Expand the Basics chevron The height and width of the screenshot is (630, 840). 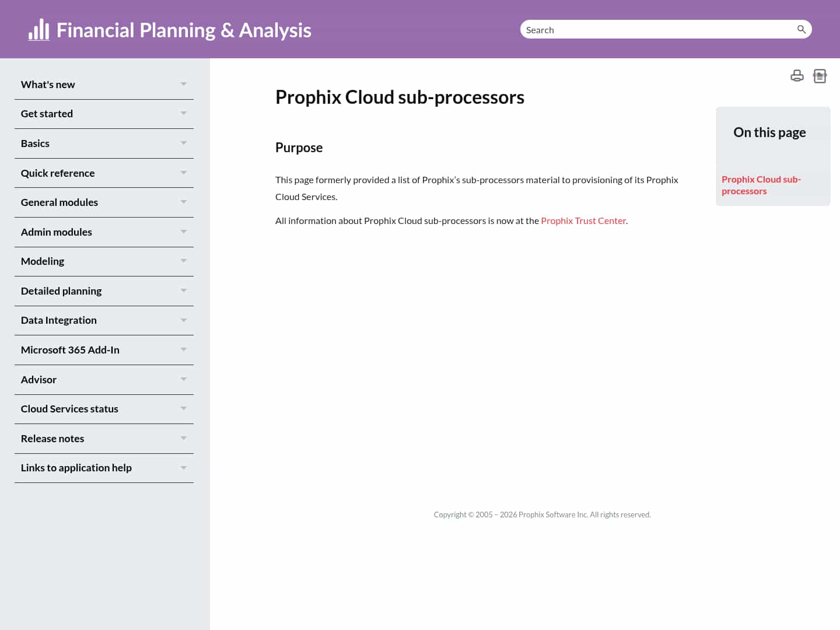[x=183, y=143]
